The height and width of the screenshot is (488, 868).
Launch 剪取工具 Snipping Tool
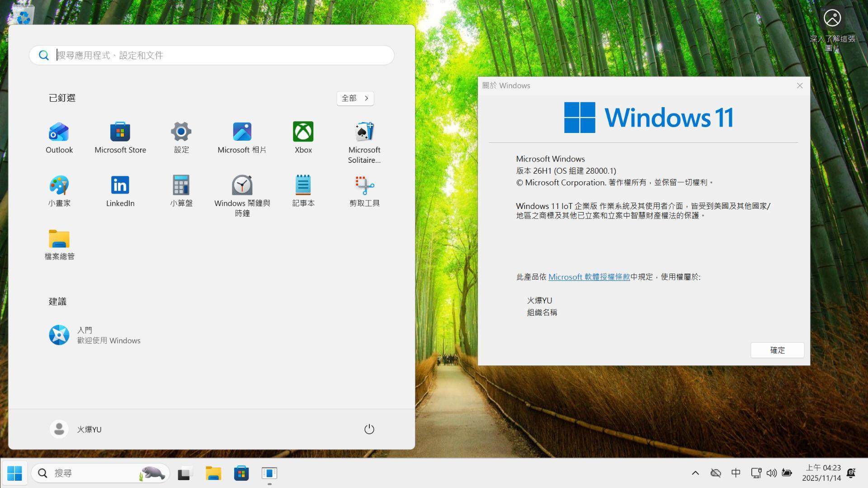click(364, 191)
